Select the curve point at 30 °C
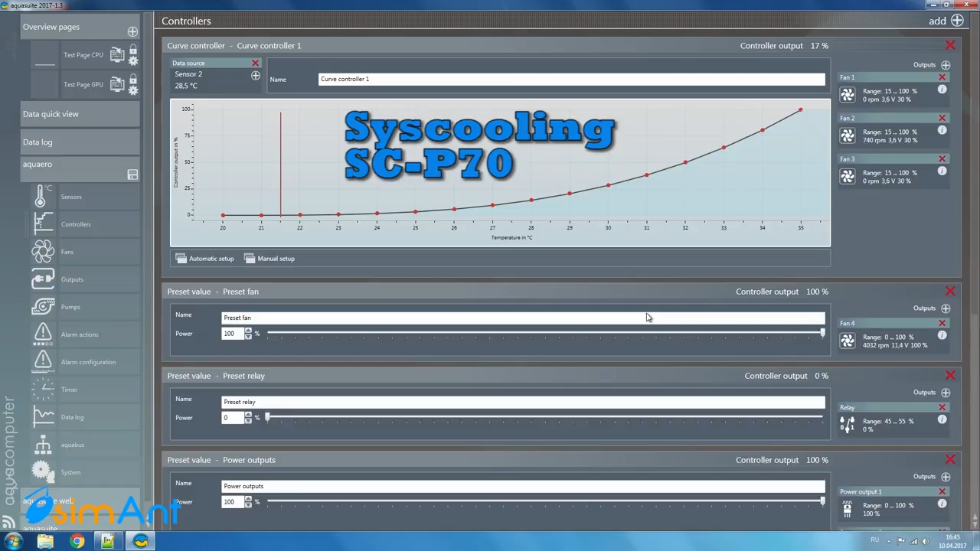This screenshot has width=980, height=551. click(608, 185)
